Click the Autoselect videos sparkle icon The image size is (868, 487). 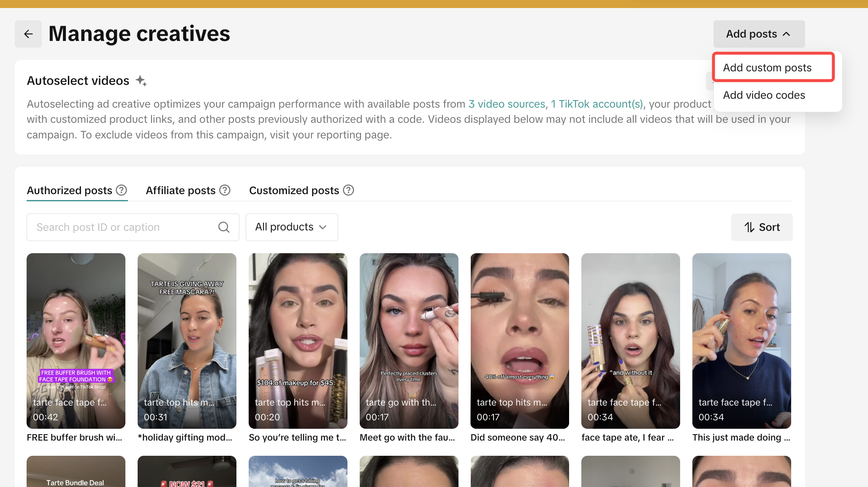[141, 81]
